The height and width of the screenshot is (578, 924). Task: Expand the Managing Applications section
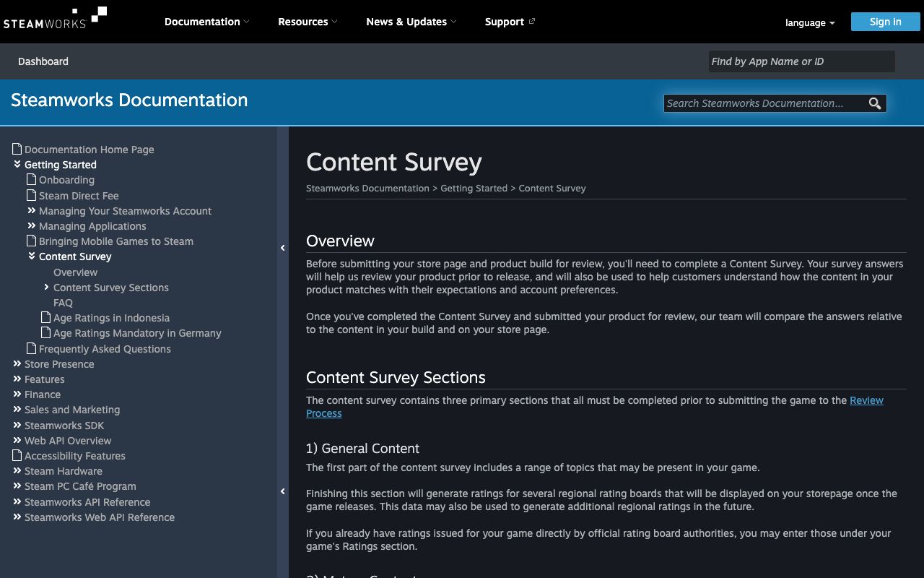(x=32, y=225)
